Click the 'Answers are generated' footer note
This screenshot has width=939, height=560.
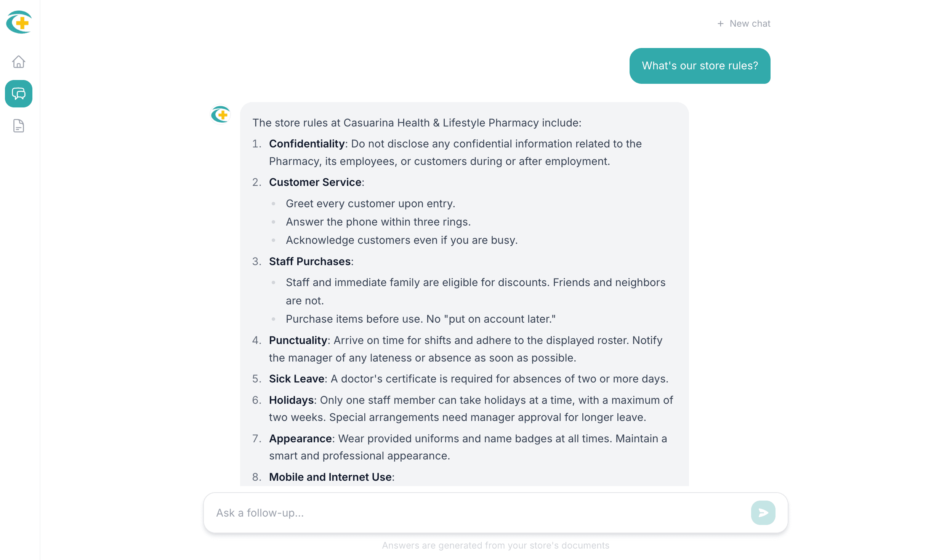tap(495, 546)
